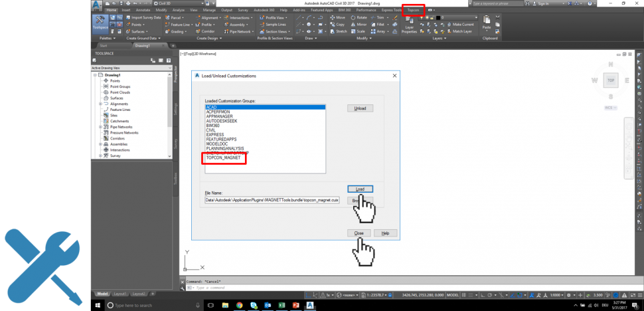This screenshot has width=644, height=311.
Task: Click the TOP face of ViewCube
Action: click(x=611, y=80)
